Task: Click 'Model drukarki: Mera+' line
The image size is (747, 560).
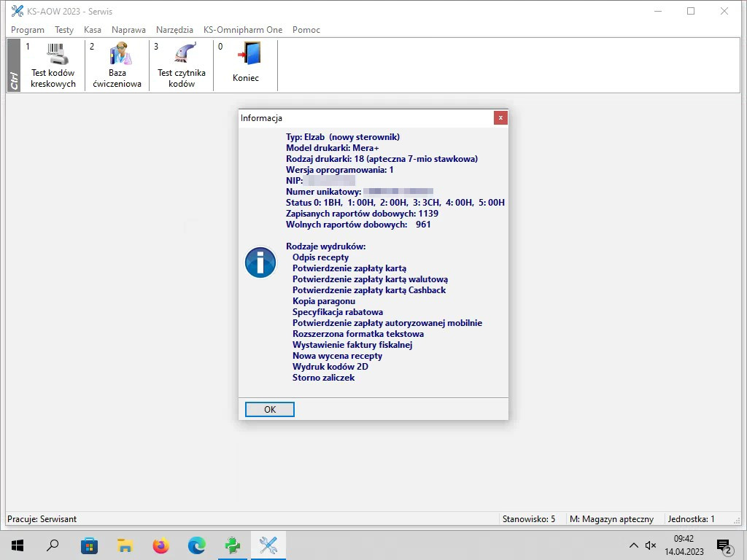Action: [x=333, y=148]
